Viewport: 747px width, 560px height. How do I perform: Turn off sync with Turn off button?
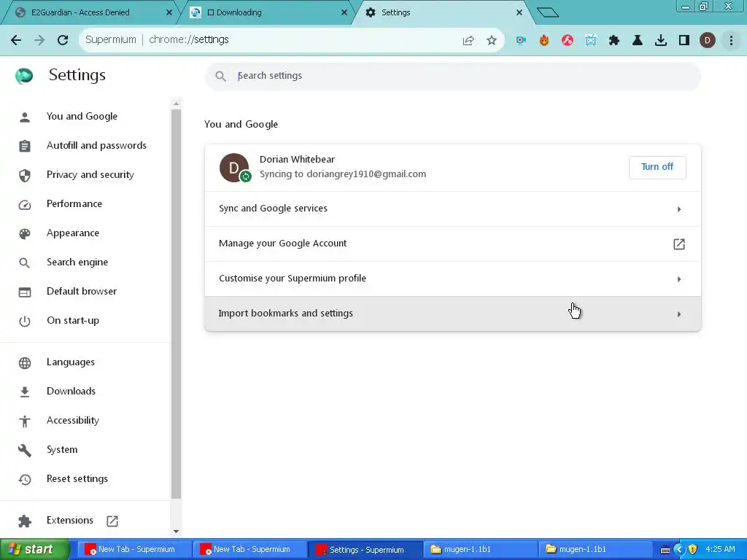pos(657,167)
